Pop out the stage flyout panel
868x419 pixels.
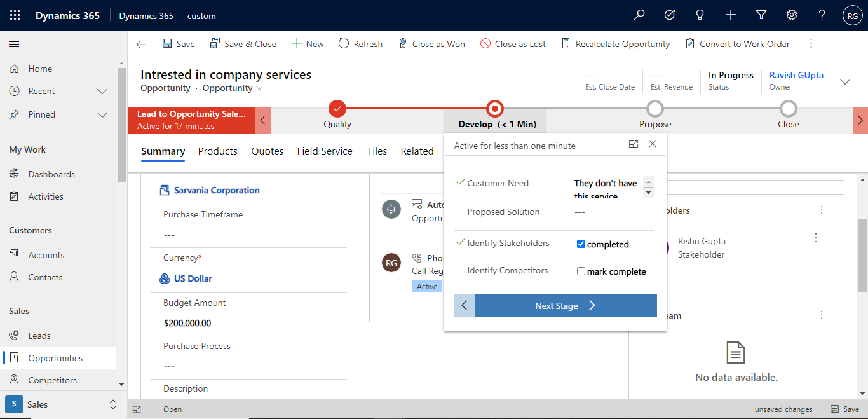[634, 144]
